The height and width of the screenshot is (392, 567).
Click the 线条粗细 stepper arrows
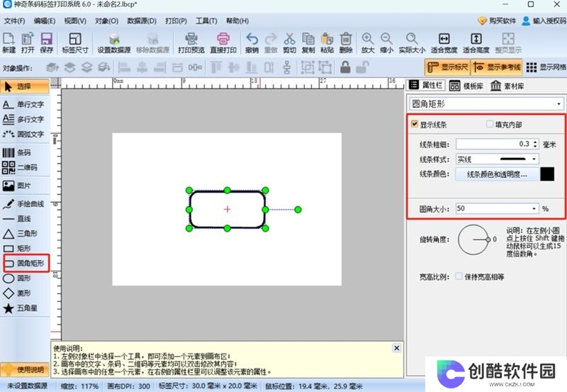pyautogui.click(x=535, y=144)
